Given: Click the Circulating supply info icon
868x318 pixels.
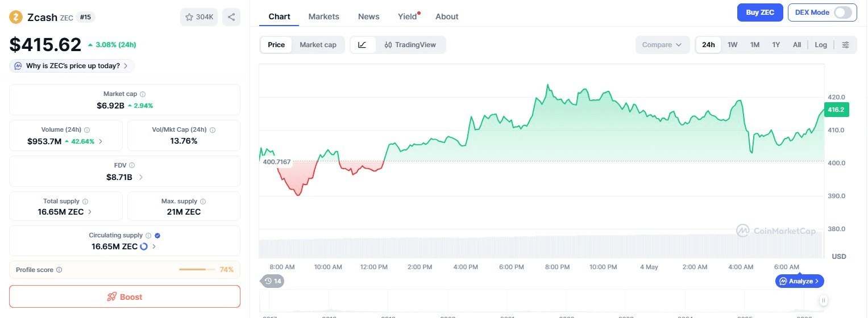Looking at the screenshot, I should click(148, 236).
